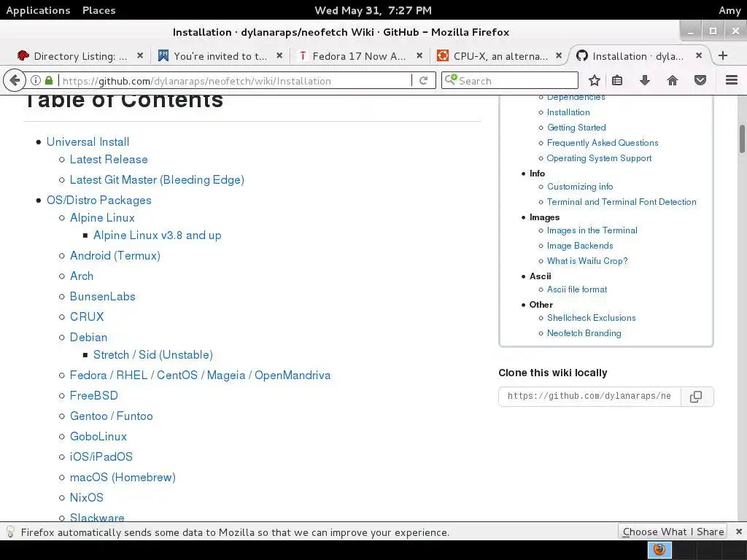Image resolution: width=747 pixels, height=560 pixels.
Task: Open the bookmarks list icon
Action: click(617, 80)
